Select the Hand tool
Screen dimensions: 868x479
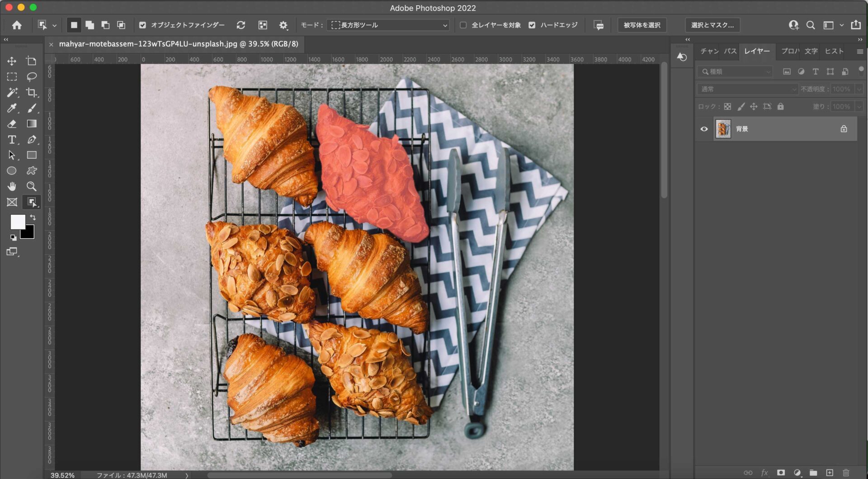click(12, 186)
